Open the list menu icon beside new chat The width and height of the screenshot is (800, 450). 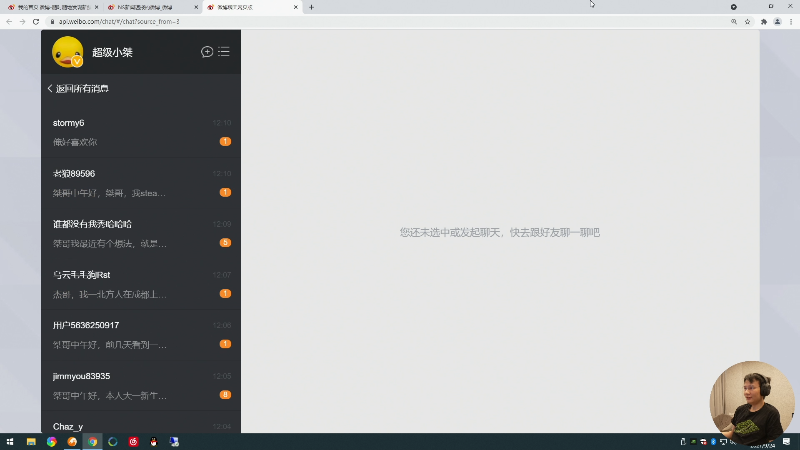224,52
